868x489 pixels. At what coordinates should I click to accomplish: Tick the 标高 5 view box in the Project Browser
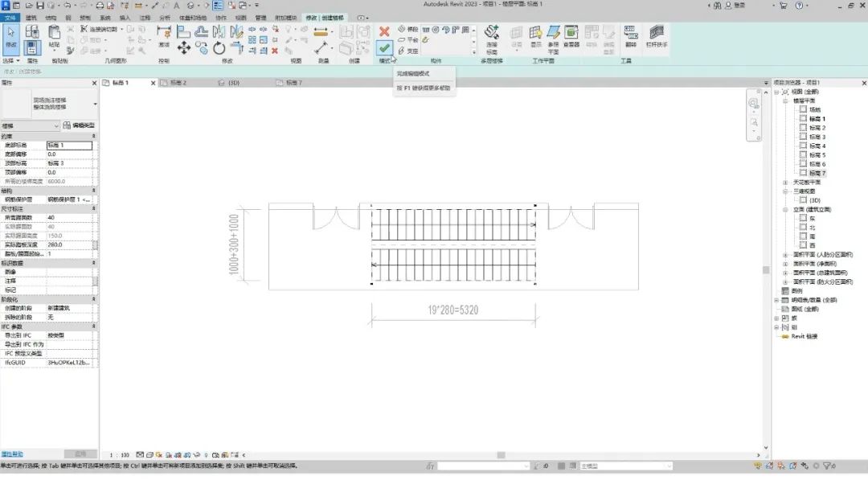[803, 154]
